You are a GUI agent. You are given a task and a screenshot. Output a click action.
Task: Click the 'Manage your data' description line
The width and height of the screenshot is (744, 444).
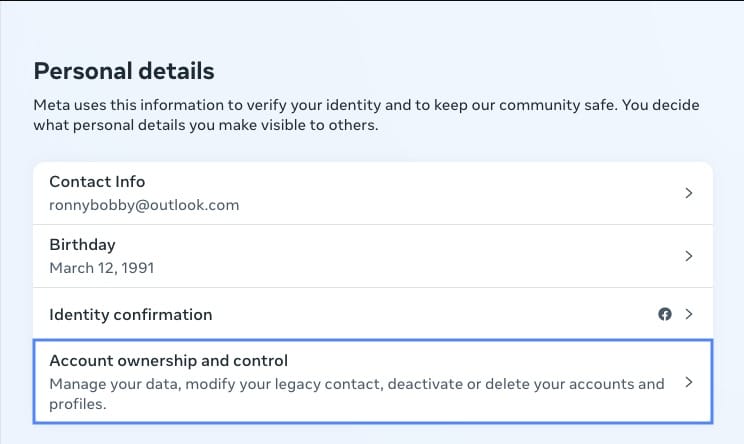coord(357,384)
